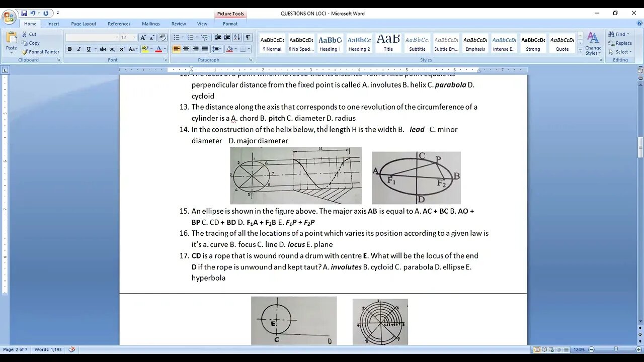This screenshot has height=362, width=644.
Task: Grow the font size
Action: click(x=143, y=37)
